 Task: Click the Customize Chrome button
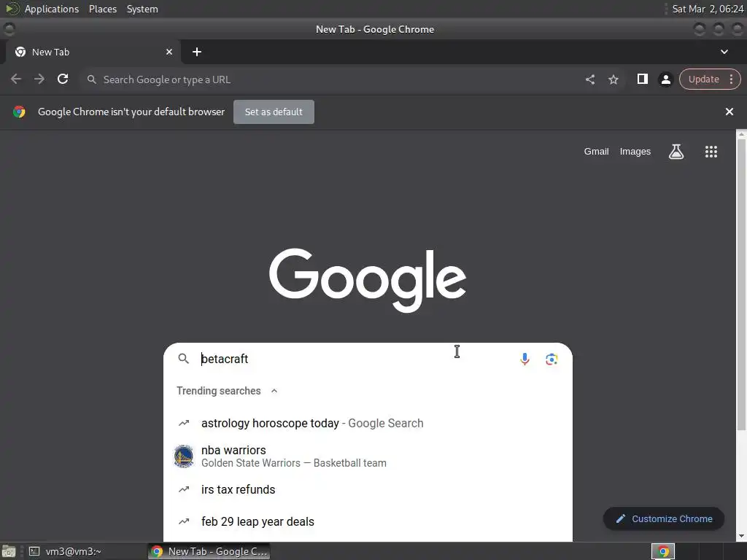tap(664, 519)
